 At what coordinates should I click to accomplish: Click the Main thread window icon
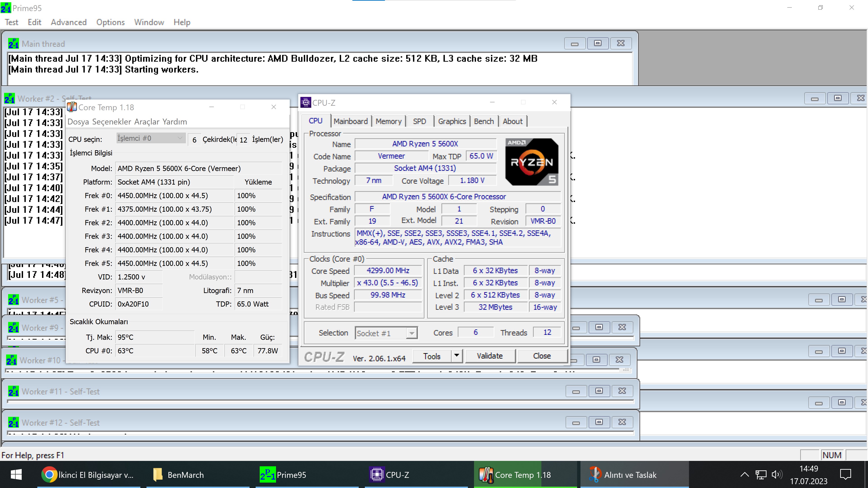[14, 44]
